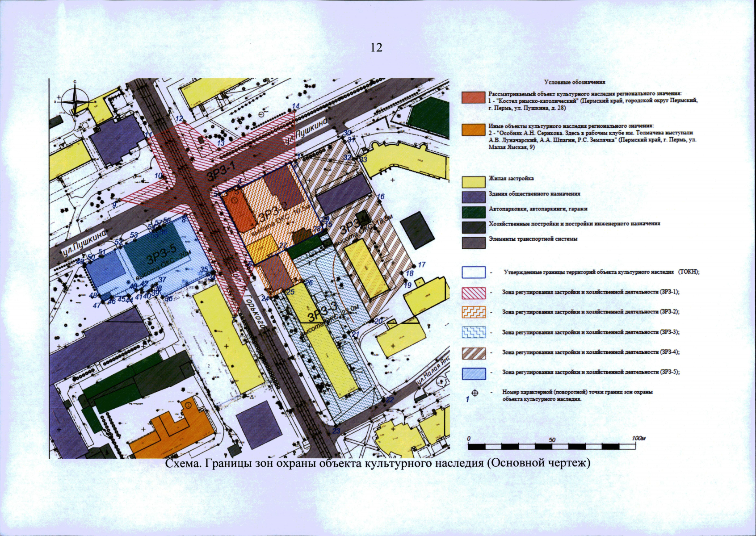Click boundary point number 16 on map

(380, 197)
